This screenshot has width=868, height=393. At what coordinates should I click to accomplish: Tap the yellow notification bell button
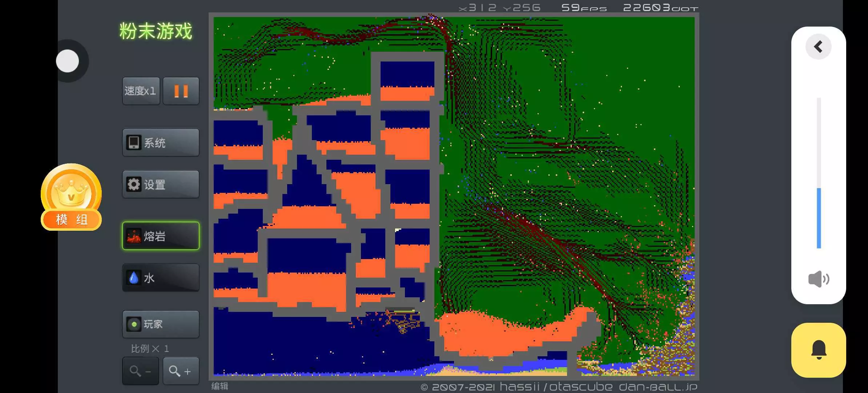[x=819, y=350]
